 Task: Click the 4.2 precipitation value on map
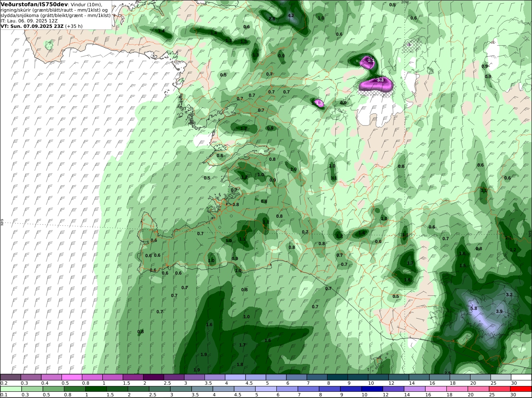tap(291, 15)
